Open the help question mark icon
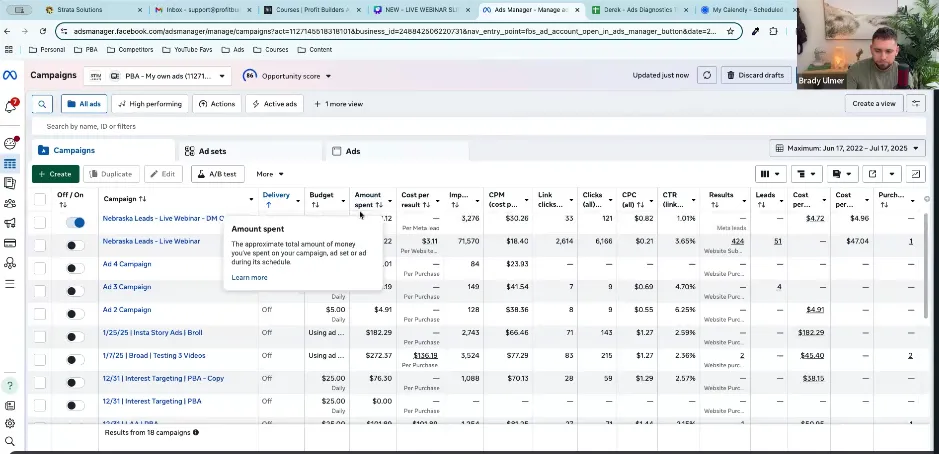The height and width of the screenshot is (454, 939). click(10, 385)
